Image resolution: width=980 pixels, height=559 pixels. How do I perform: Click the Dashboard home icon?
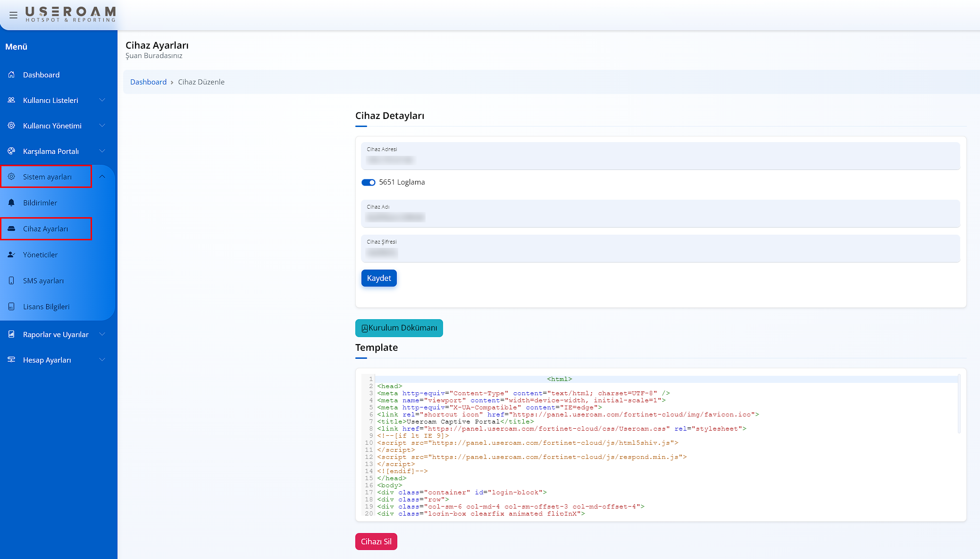[x=11, y=75]
